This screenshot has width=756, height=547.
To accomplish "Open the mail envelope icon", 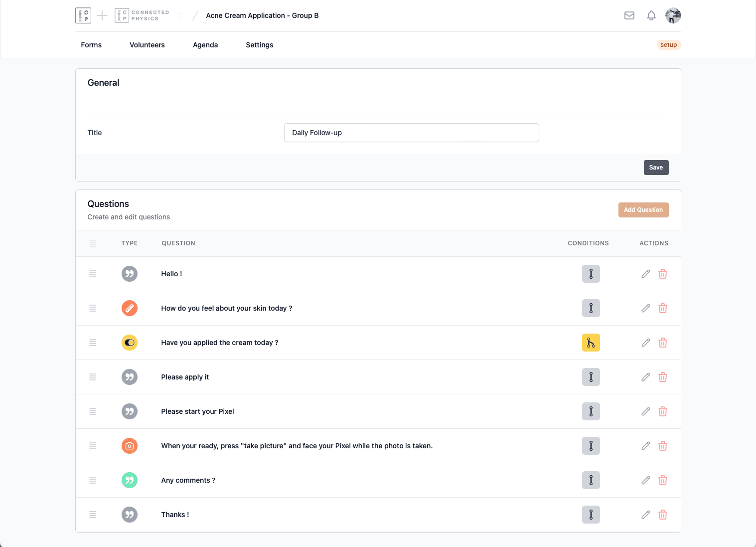I will [x=629, y=15].
